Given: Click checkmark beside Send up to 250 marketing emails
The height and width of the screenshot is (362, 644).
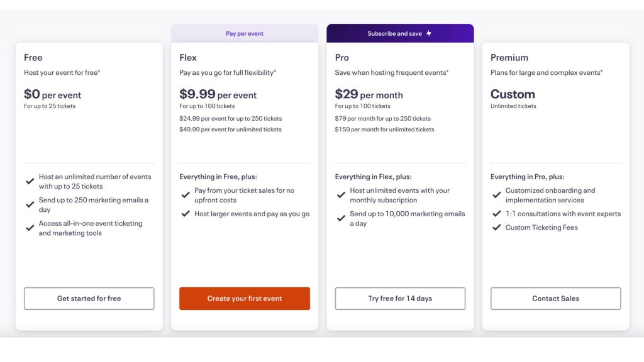Looking at the screenshot, I should (x=30, y=205).
